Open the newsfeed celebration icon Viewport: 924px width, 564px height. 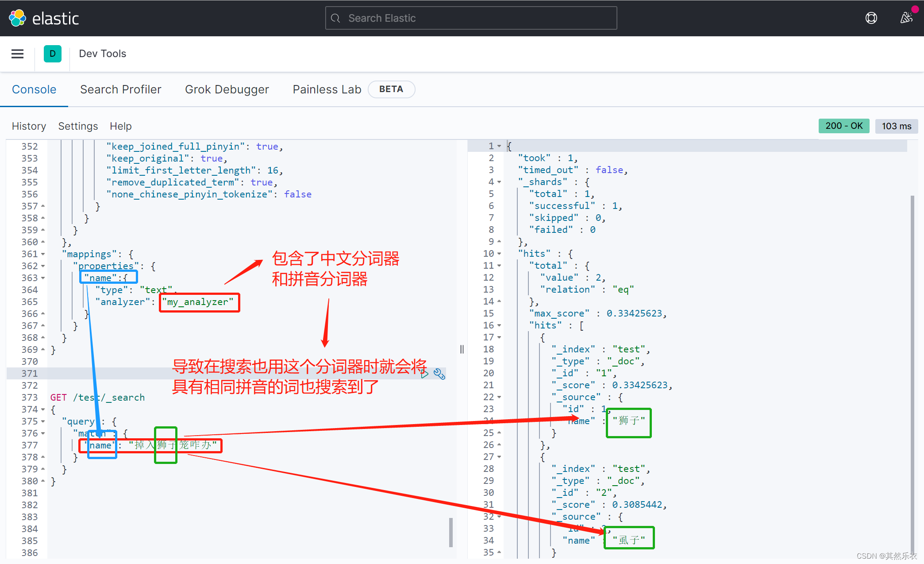[x=906, y=18]
